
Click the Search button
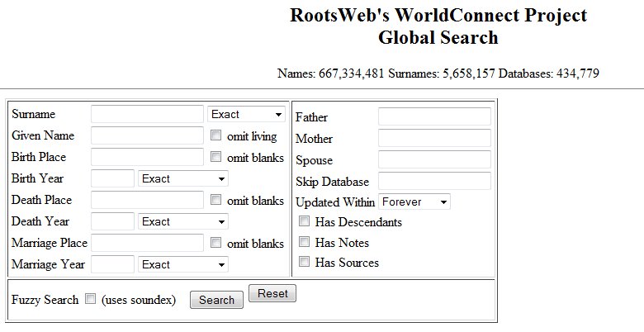point(216,300)
